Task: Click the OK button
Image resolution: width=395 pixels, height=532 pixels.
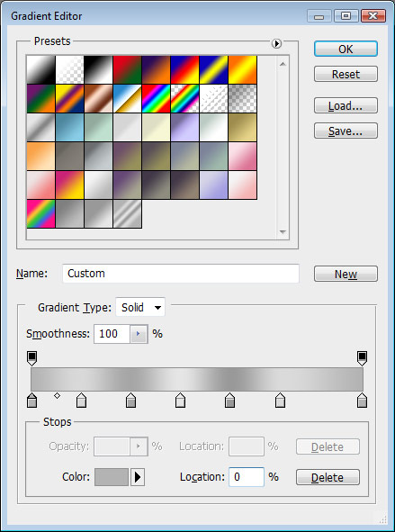Action: point(346,49)
